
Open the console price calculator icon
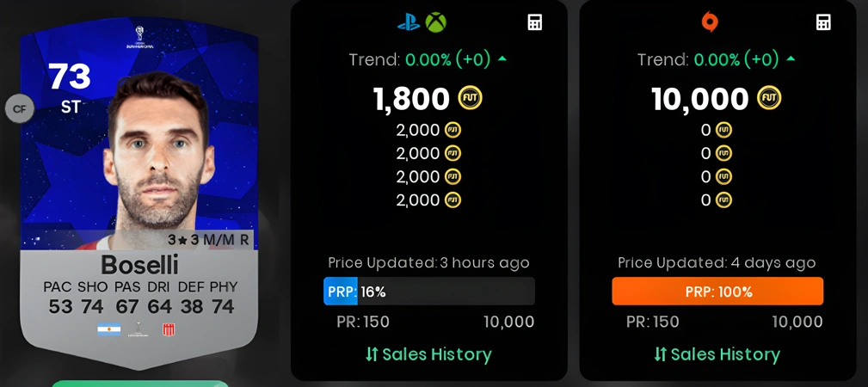click(535, 22)
